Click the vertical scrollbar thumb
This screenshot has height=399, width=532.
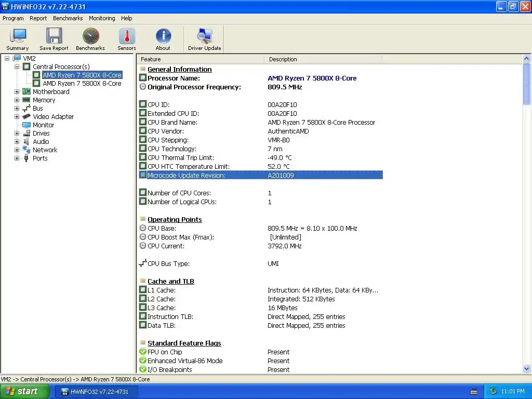point(527,84)
